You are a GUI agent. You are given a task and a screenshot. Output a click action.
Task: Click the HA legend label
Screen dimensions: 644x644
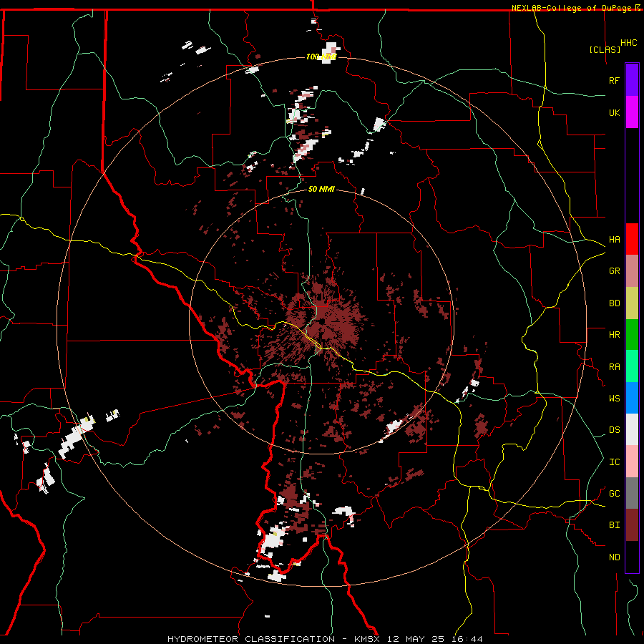614,240
